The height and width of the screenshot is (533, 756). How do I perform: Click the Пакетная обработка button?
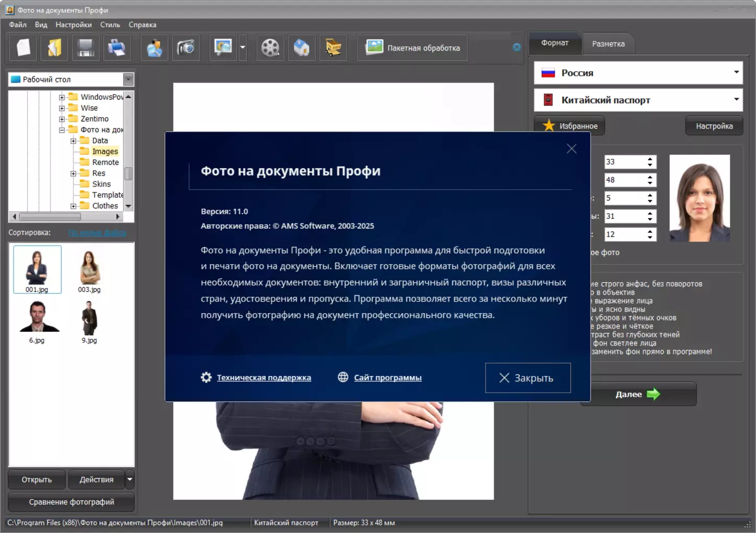pyautogui.click(x=412, y=48)
